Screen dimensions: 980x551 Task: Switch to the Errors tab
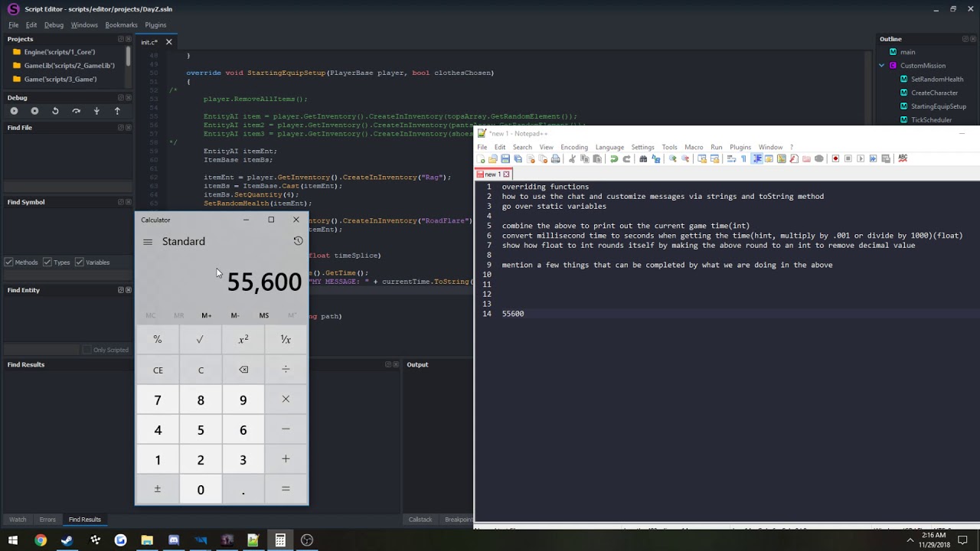pyautogui.click(x=47, y=520)
